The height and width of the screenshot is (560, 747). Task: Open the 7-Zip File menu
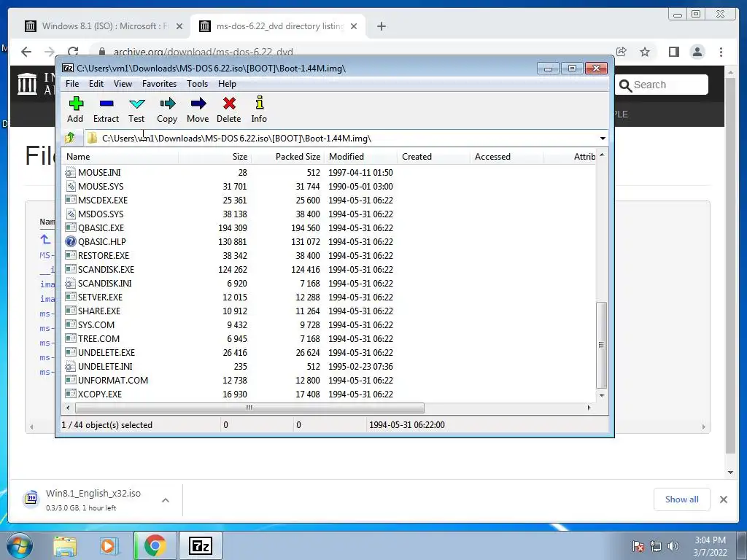[72, 84]
